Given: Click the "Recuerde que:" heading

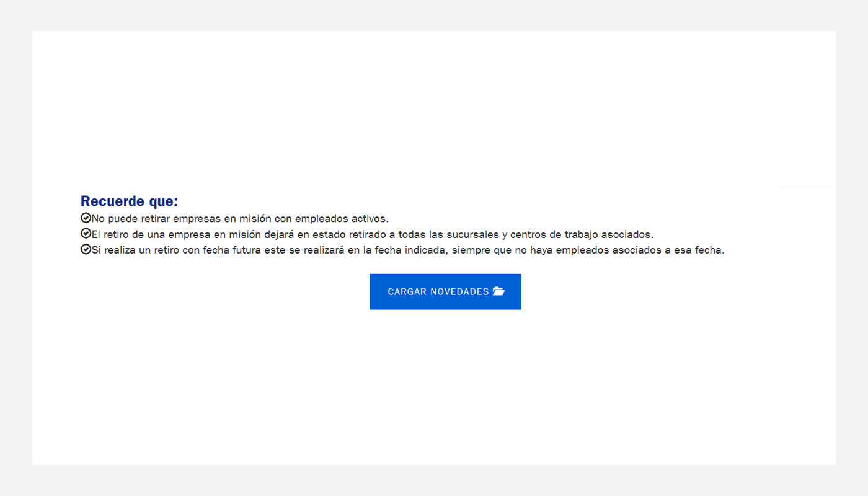Looking at the screenshot, I should tap(129, 201).
